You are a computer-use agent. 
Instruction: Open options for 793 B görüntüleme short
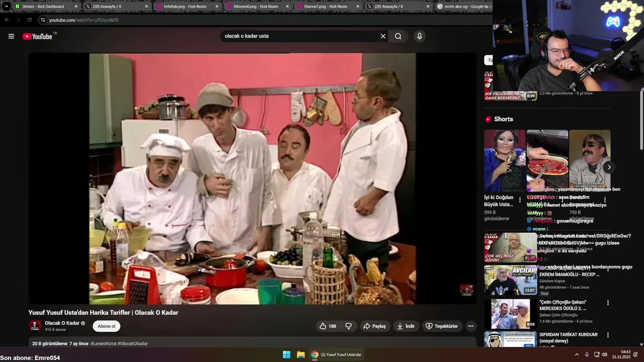point(605,200)
